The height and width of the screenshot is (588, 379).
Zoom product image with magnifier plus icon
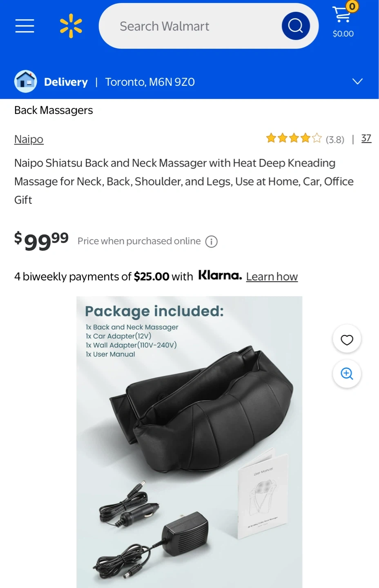[347, 374]
